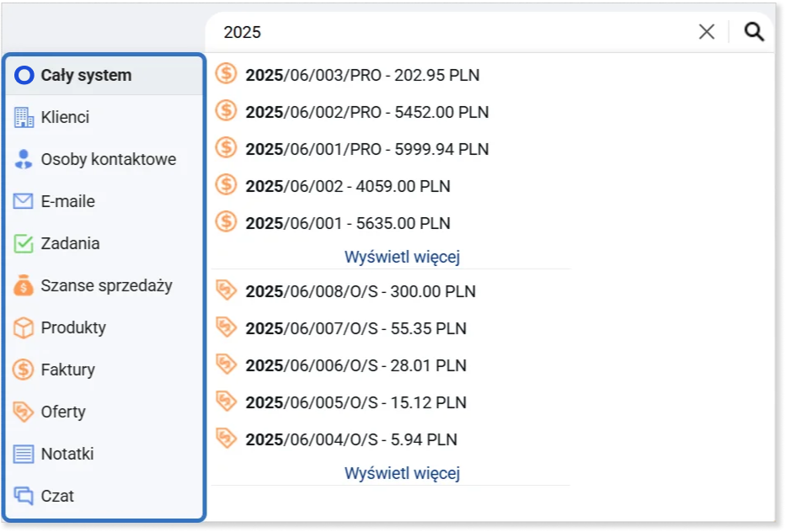Open offer 2025/06/008/O/S result
This screenshot has height=532, width=786.
tap(361, 292)
